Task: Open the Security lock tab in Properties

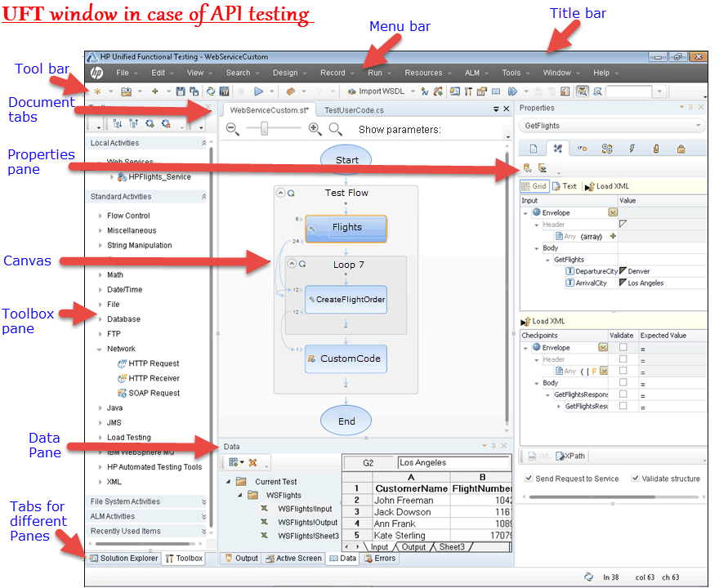Action: (681, 149)
